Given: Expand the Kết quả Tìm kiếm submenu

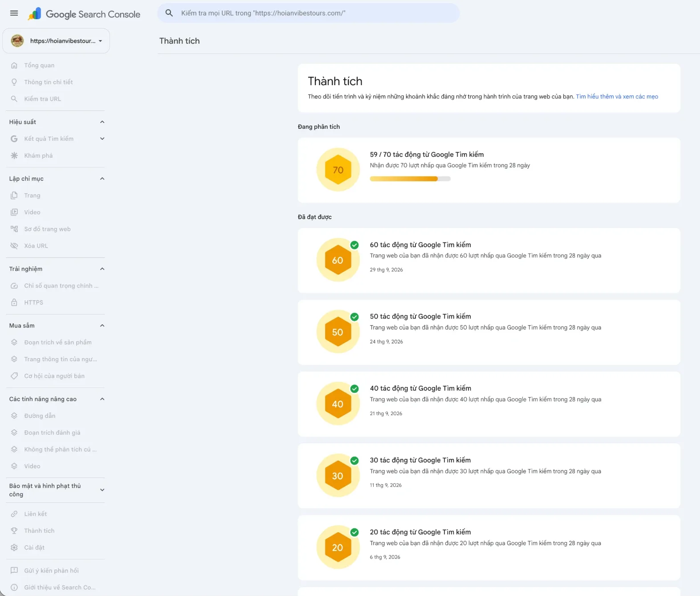Looking at the screenshot, I should [x=102, y=139].
